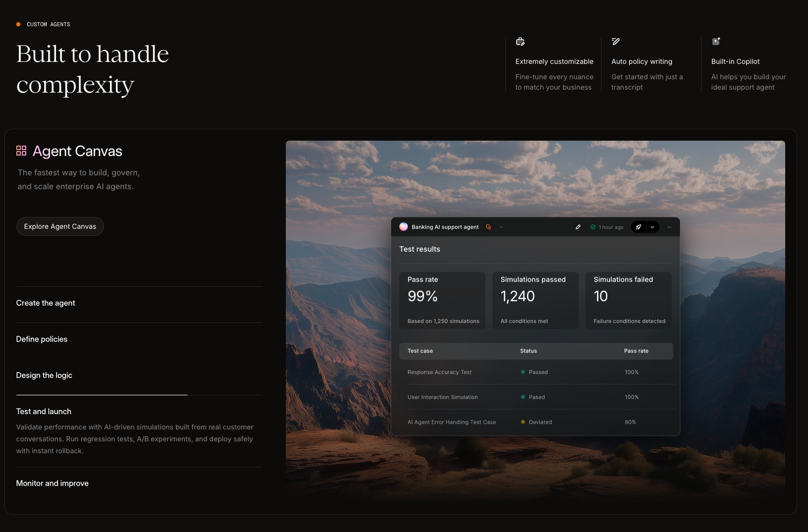Click the orange dot beside Custom Agents

click(x=18, y=24)
